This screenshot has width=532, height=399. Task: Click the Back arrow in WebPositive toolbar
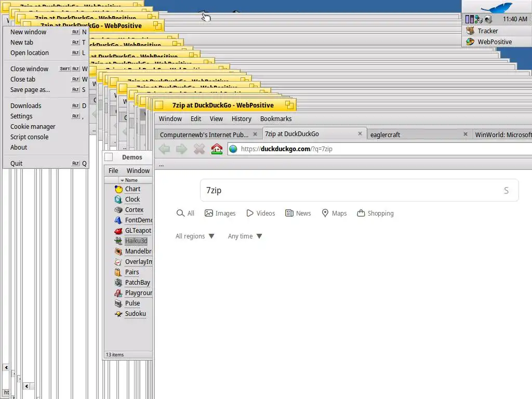coord(164,149)
